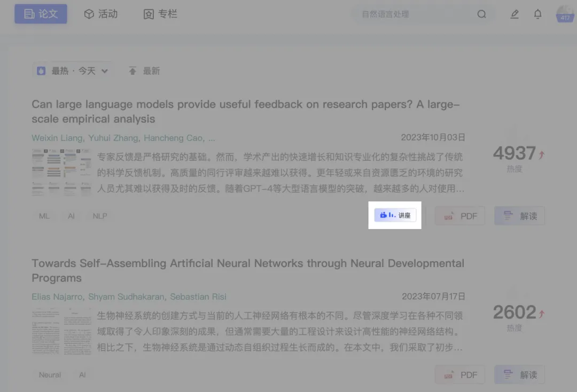Sort papers by 最新
Screen dimensions: 577x392
point(144,71)
